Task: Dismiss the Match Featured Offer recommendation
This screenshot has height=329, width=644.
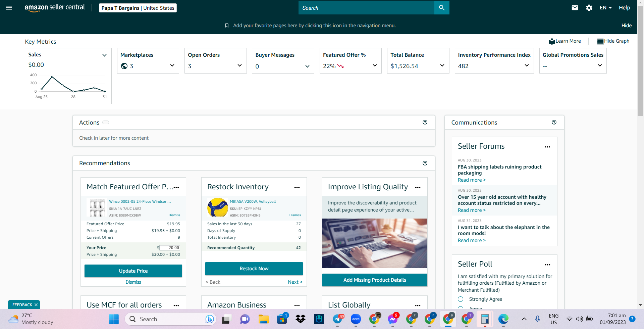Action: point(133,282)
